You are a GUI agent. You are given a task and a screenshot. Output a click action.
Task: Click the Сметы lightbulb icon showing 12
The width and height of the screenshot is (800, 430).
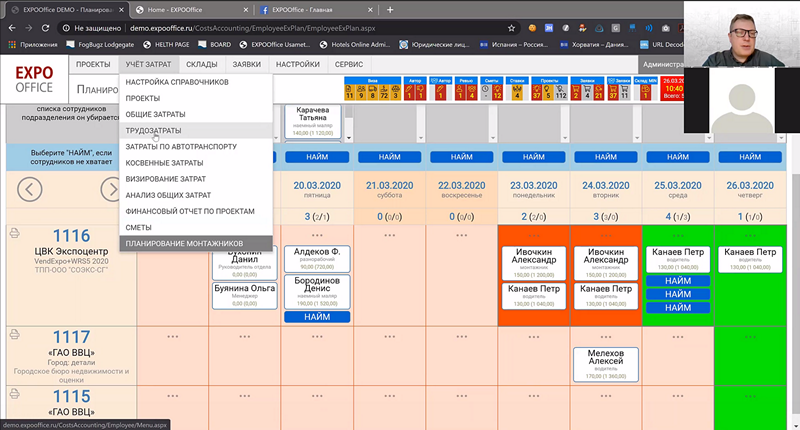pyautogui.click(x=497, y=92)
